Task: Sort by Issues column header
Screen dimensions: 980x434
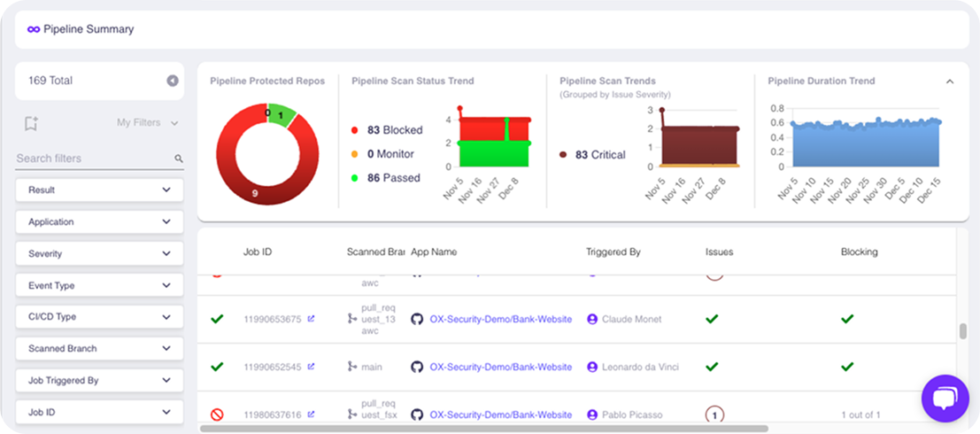Action: (x=720, y=252)
